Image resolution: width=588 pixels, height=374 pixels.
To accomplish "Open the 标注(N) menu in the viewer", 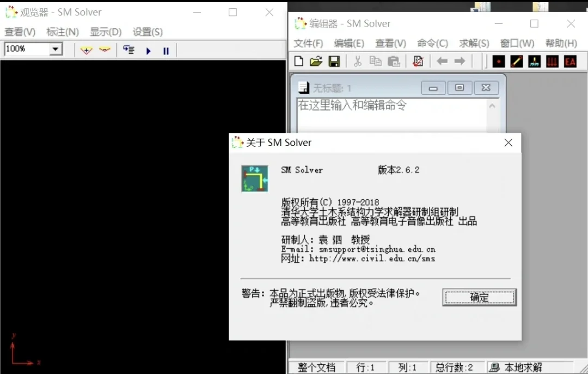I will (62, 32).
